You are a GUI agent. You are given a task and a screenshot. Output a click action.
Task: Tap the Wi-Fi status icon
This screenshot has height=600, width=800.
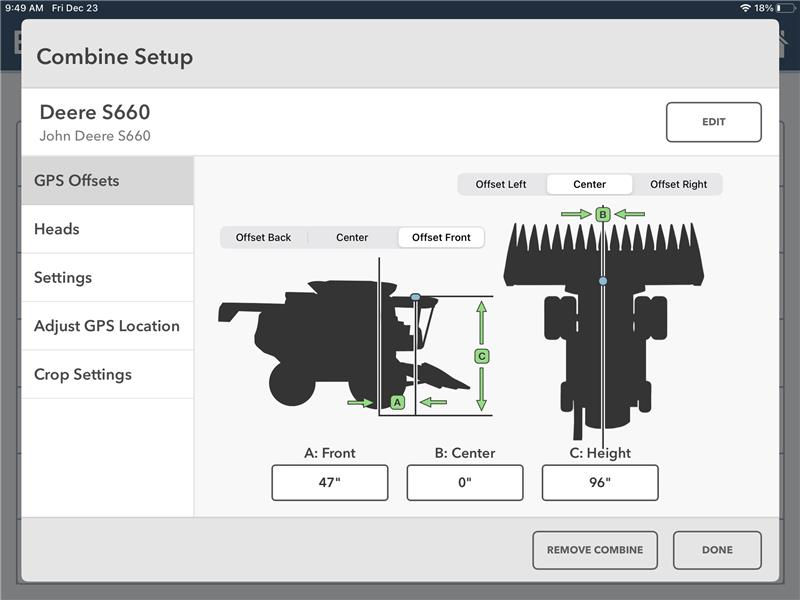pos(745,8)
